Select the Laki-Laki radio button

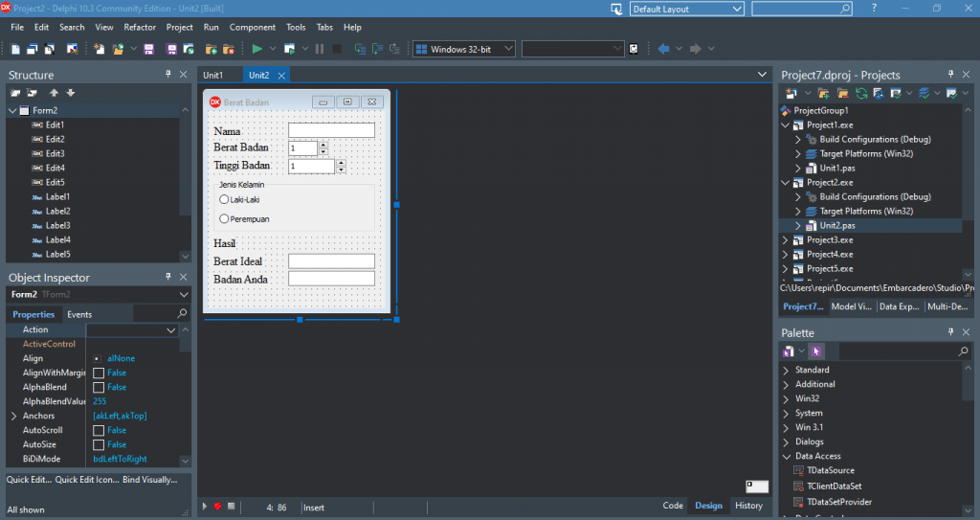[x=224, y=199]
